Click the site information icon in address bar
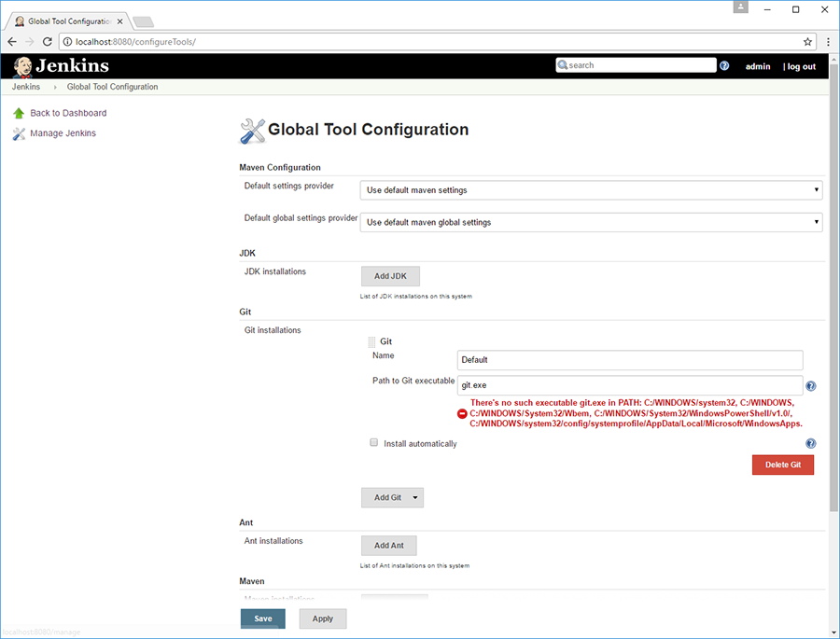The height and width of the screenshot is (639, 840). 67,42
